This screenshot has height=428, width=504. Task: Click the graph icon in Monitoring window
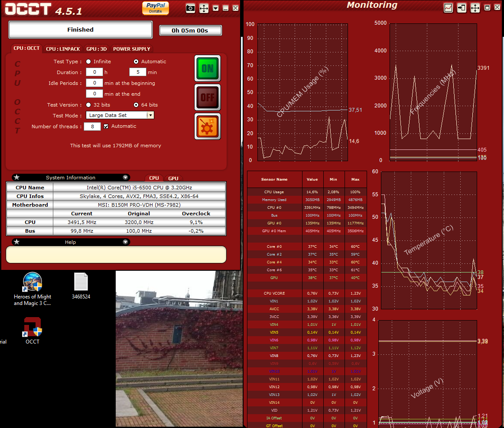point(448,8)
